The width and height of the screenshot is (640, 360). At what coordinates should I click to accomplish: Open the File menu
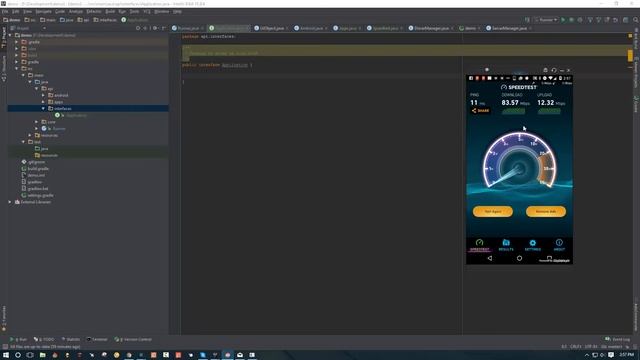tap(5, 11)
